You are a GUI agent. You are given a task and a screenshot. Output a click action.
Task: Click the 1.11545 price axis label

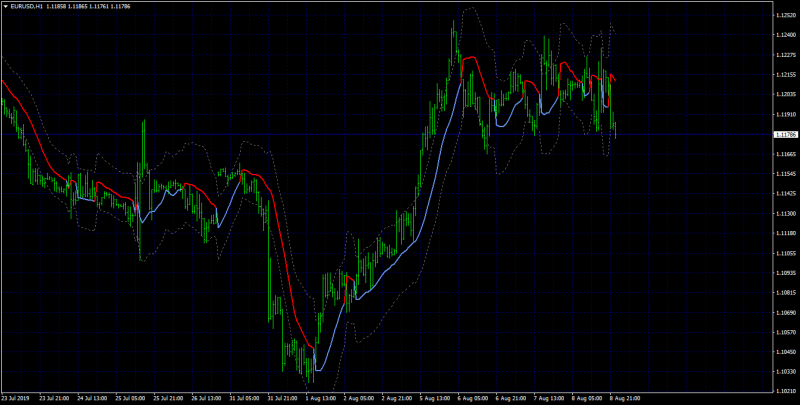click(785, 174)
